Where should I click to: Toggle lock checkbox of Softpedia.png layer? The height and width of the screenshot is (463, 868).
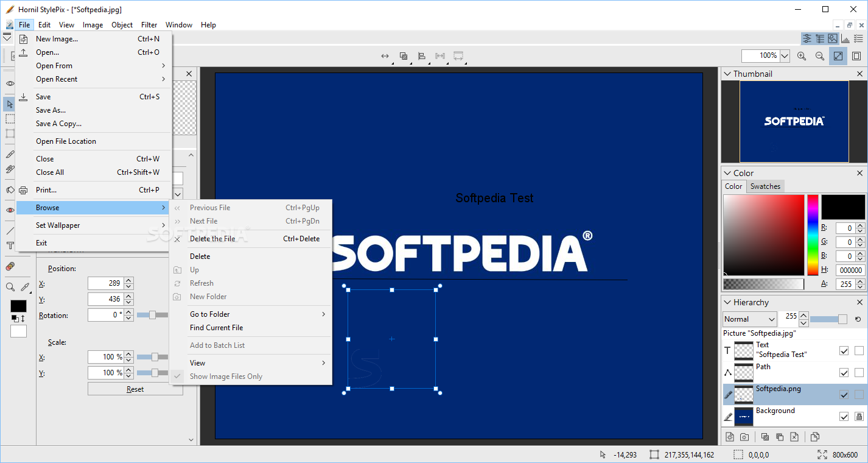[859, 395]
